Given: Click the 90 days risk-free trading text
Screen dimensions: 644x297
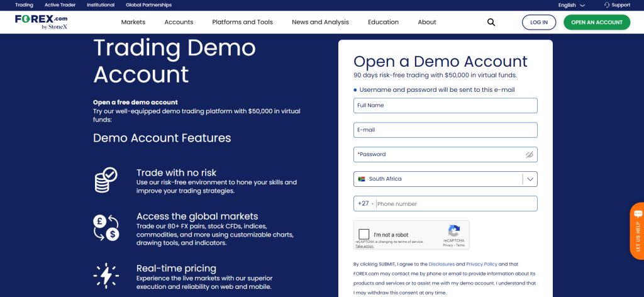Looking at the screenshot, I should tap(435, 75).
